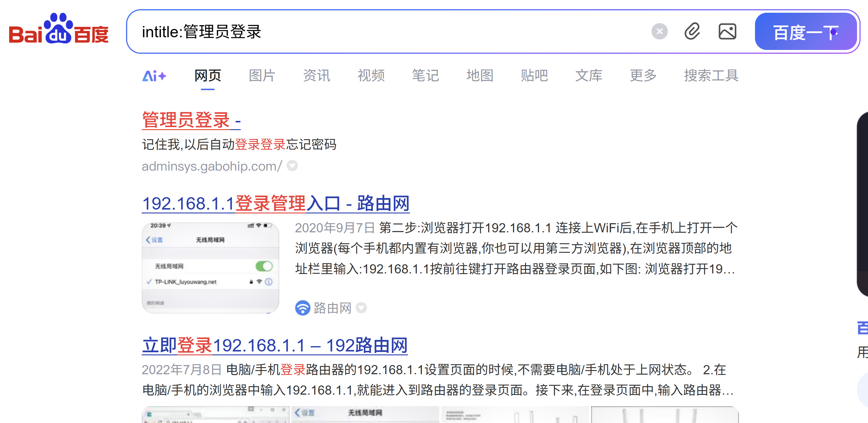Screen dimensions: 868x423
Task: Open the Ai+ search tab
Action: pos(154,76)
